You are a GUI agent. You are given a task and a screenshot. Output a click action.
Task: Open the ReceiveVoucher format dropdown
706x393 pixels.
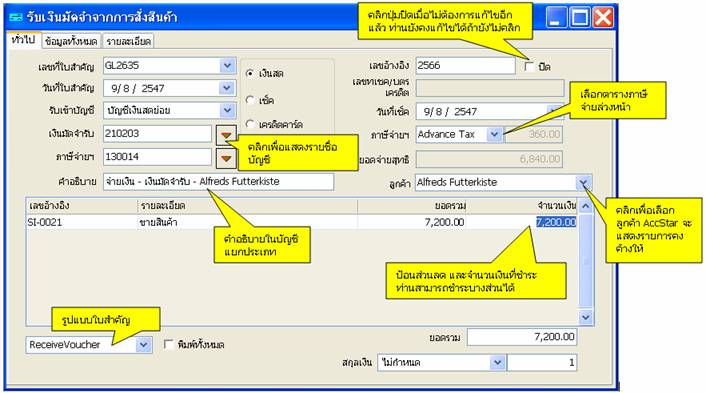pyautogui.click(x=143, y=345)
